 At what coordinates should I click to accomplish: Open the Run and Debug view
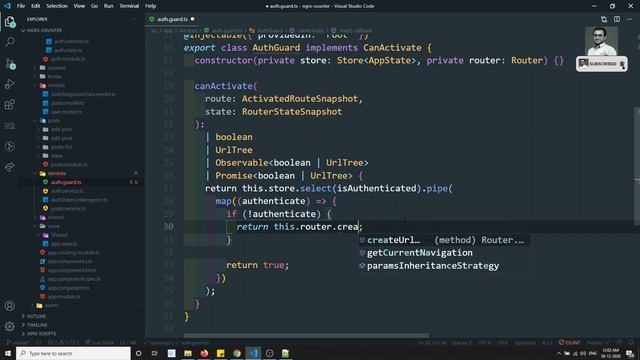(10, 84)
